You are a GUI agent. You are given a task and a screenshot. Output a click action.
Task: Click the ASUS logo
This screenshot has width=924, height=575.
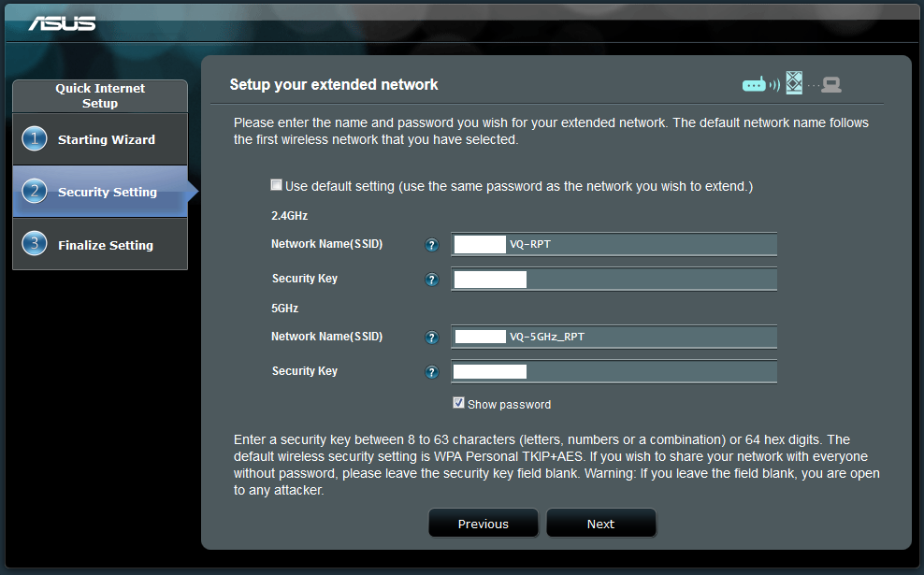(62, 22)
